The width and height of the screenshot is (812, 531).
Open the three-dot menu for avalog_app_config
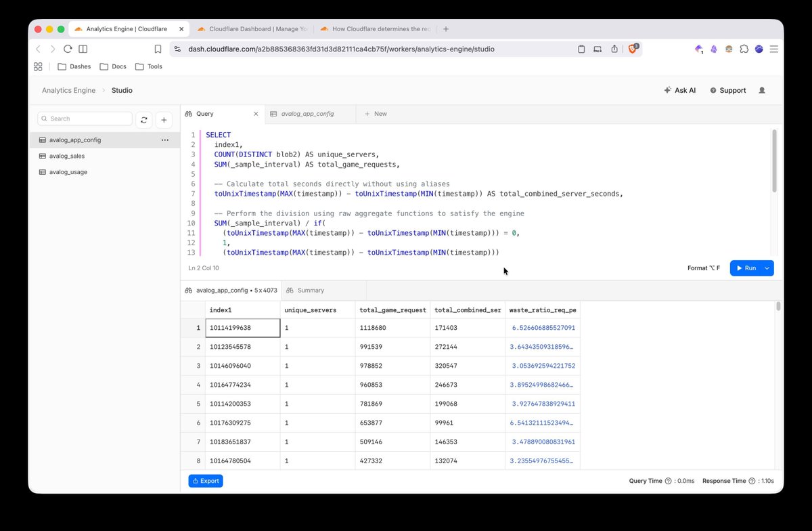point(164,140)
